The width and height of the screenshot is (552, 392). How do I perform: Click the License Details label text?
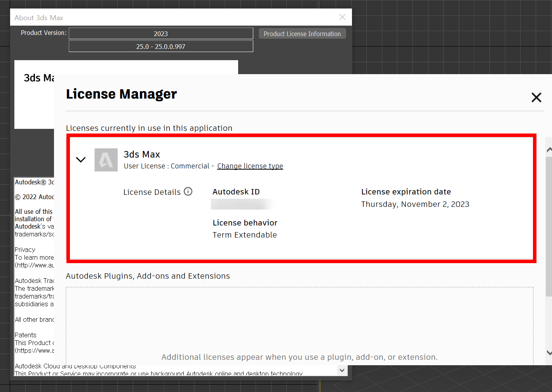pos(152,192)
